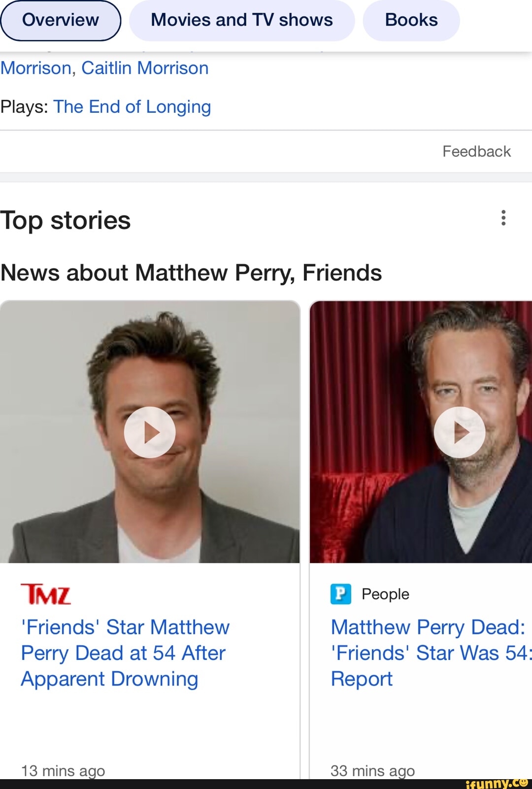
Task: Click the People publisher name
Action: (x=385, y=594)
